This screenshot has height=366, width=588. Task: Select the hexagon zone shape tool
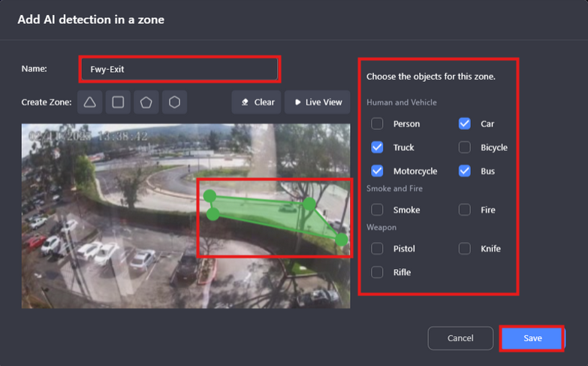point(174,102)
